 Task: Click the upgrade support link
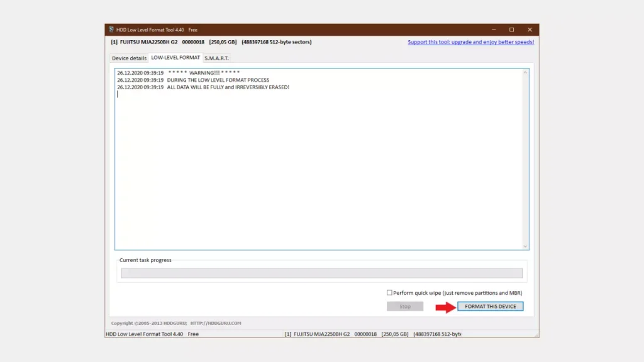(x=470, y=42)
